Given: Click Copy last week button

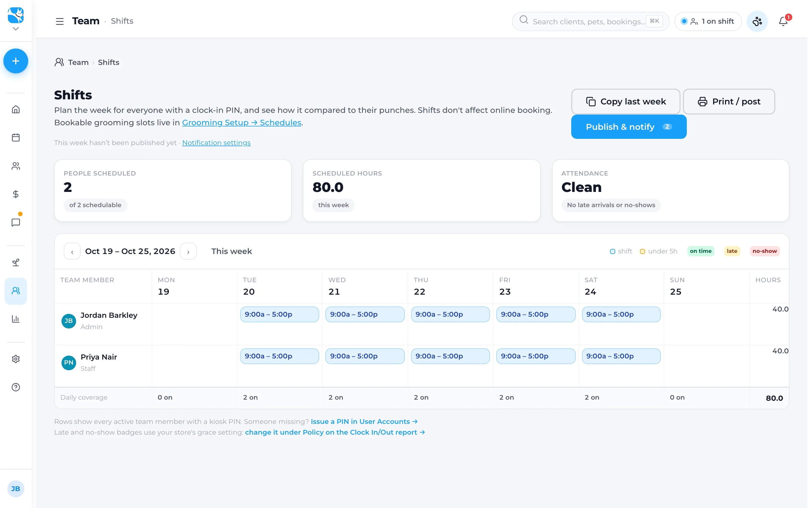Looking at the screenshot, I should 625,102.
